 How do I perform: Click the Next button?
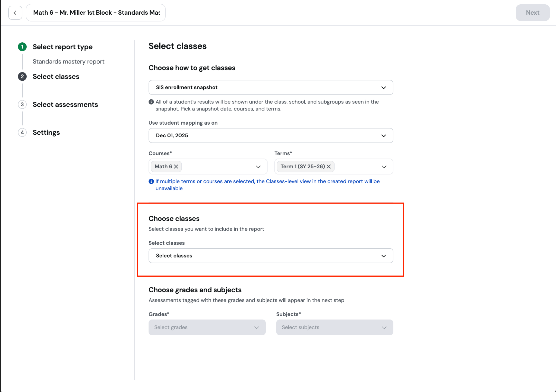[x=533, y=12]
